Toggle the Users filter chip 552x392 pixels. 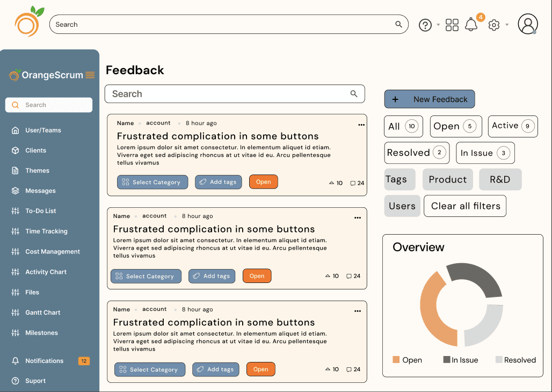(x=402, y=206)
